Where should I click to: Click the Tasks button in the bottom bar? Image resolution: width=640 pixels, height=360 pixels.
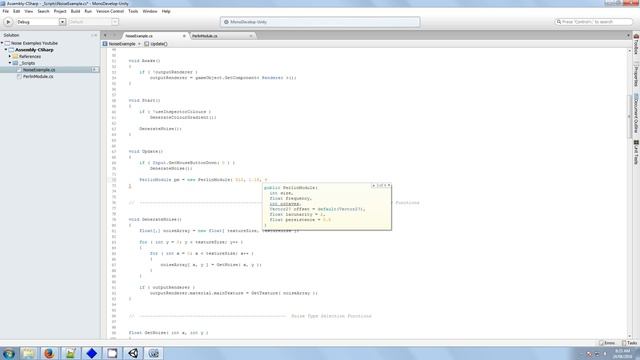pyautogui.click(x=629, y=343)
